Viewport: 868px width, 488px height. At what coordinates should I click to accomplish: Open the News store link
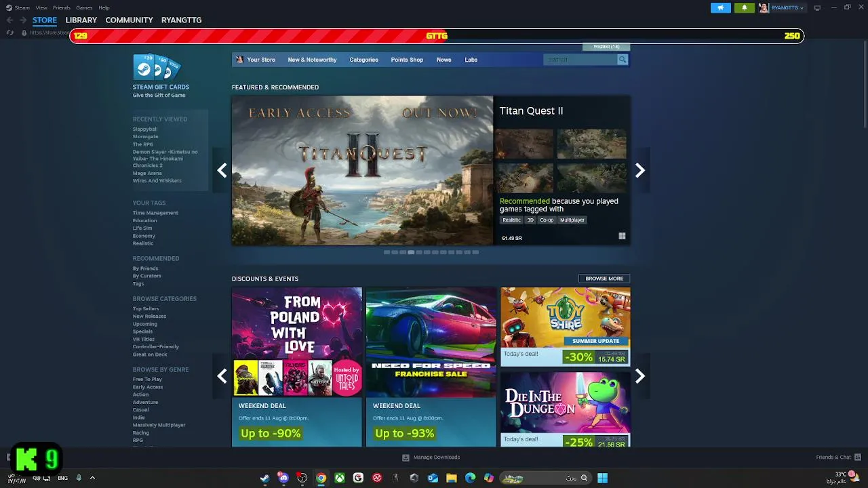tap(443, 60)
